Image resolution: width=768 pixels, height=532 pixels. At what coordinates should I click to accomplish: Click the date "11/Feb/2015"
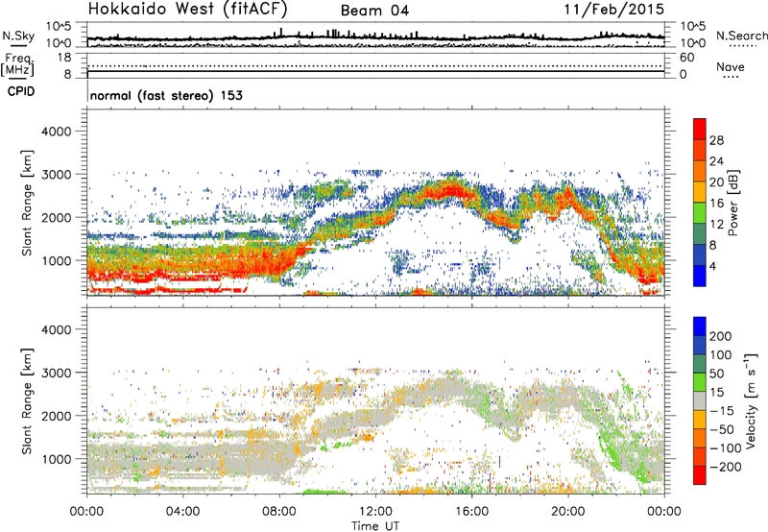coord(614,9)
